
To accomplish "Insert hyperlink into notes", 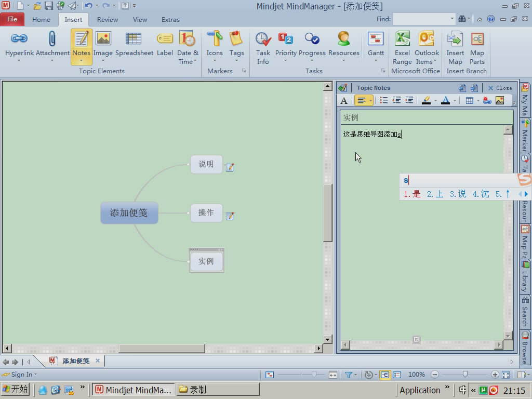I will coord(487,100).
